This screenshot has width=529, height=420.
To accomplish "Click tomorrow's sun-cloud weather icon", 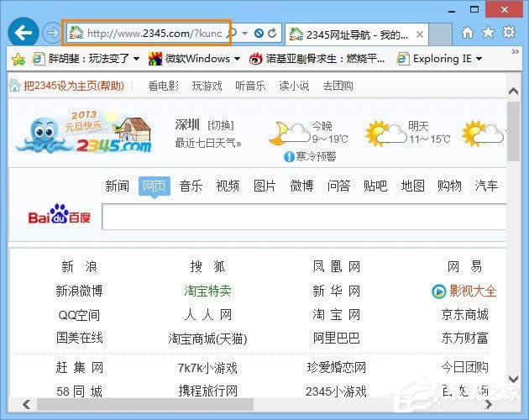I will 386,134.
